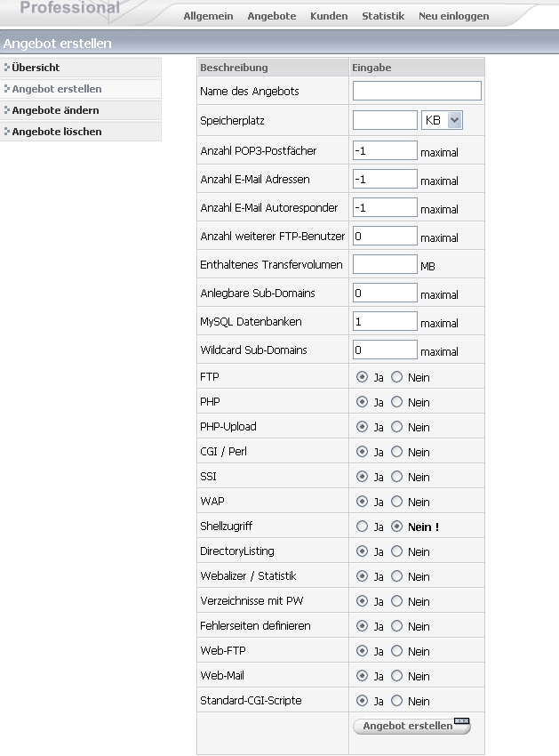The width and height of the screenshot is (559, 756).
Task: Click the Name des Angebots input field
Action: pyautogui.click(x=417, y=91)
